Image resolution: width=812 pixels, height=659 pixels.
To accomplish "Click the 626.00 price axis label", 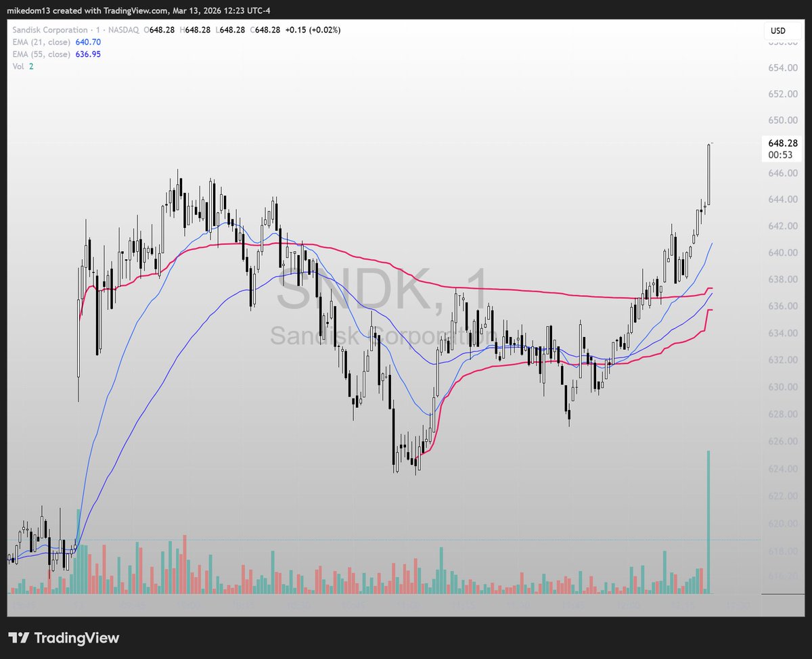I will (782, 441).
